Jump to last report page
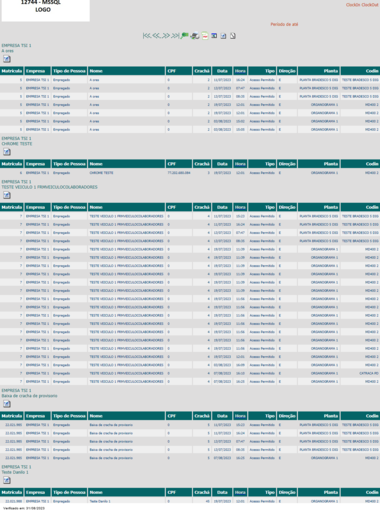Image resolution: width=380 pixels, height=513 pixels. pyautogui.click(x=175, y=36)
